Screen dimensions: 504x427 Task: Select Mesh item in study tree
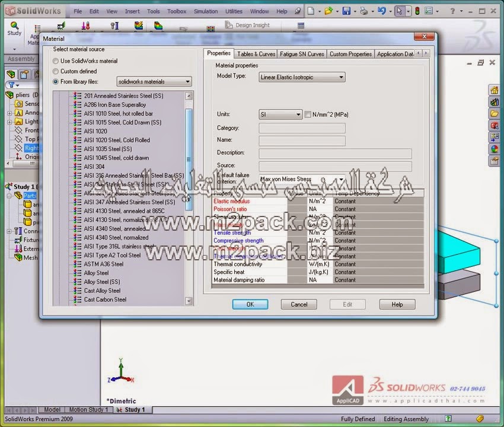click(x=30, y=257)
